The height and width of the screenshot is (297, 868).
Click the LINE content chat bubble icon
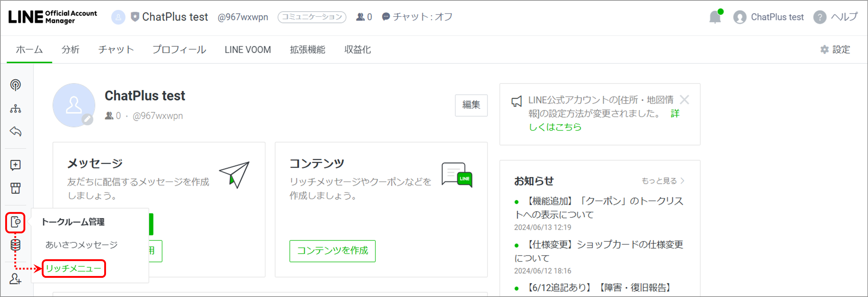click(457, 175)
